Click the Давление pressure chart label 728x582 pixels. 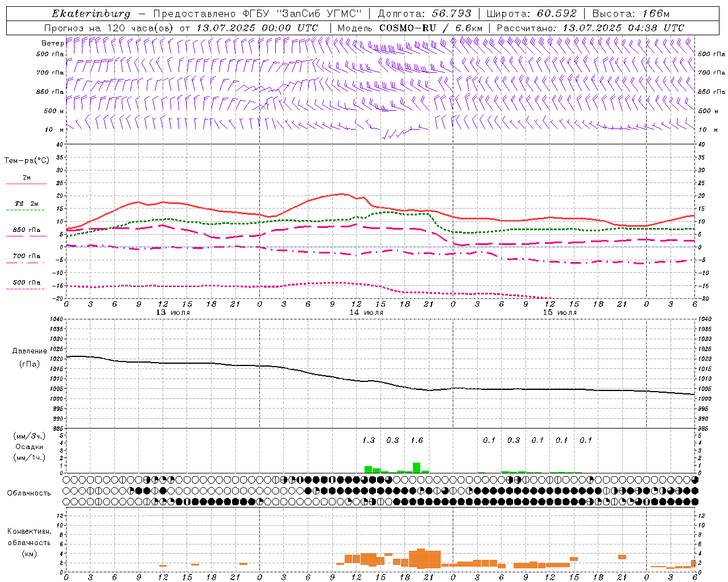[29, 351]
